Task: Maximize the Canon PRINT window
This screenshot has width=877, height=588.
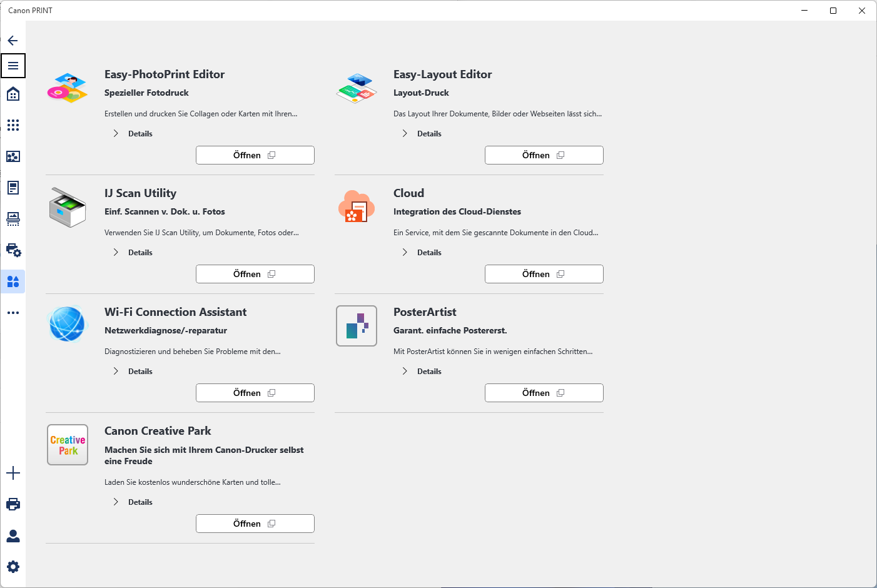Action: click(833, 11)
